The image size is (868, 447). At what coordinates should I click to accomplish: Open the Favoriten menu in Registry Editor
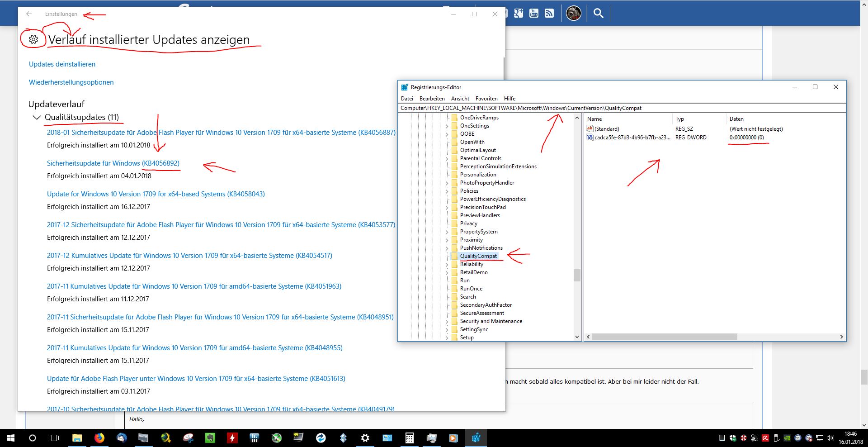486,99
